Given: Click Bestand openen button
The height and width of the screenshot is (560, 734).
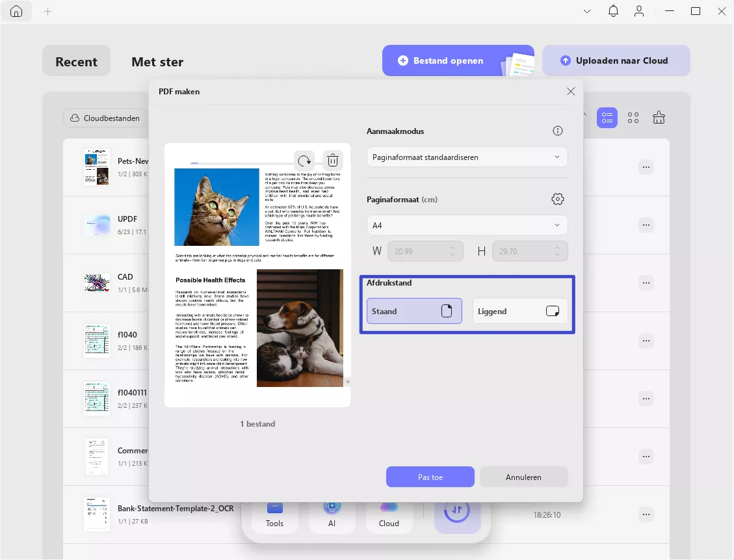Looking at the screenshot, I should click(x=458, y=60).
